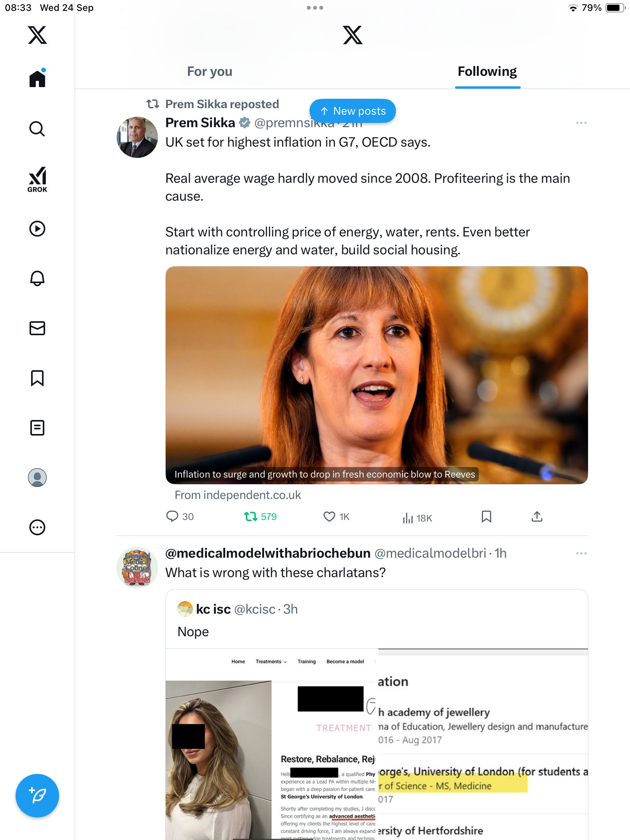Open Lists icon in sidebar
The height and width of the screenshot is (840, 630).
pos(37,428)
